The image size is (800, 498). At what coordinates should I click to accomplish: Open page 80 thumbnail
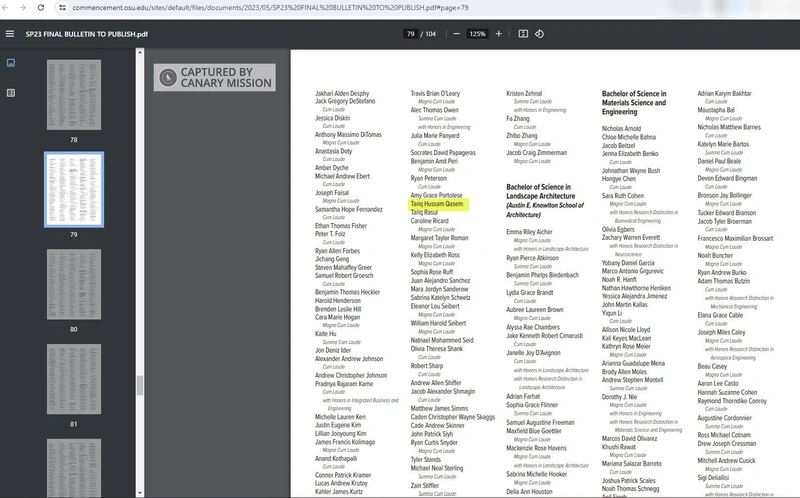click(x=73, y=283)
